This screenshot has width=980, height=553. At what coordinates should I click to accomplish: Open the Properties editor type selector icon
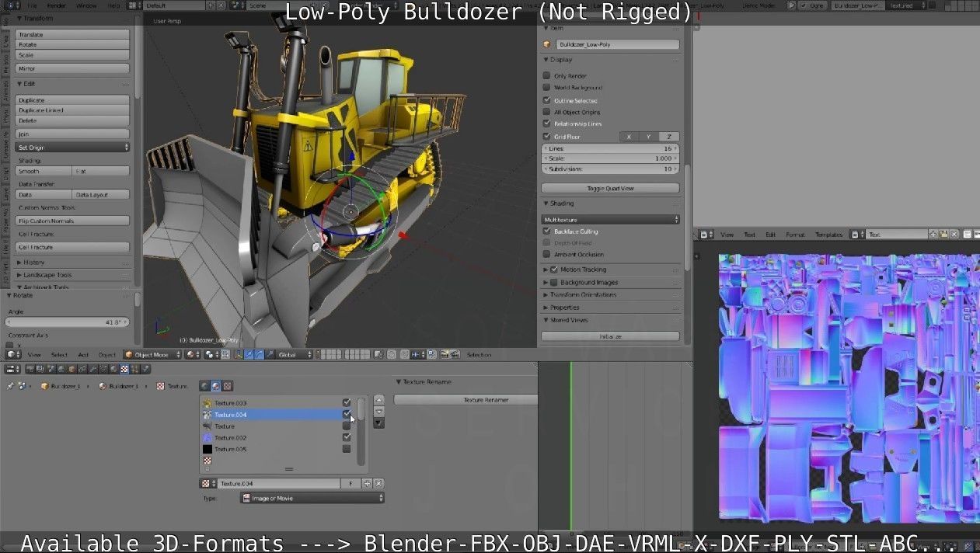click(11, 368)
